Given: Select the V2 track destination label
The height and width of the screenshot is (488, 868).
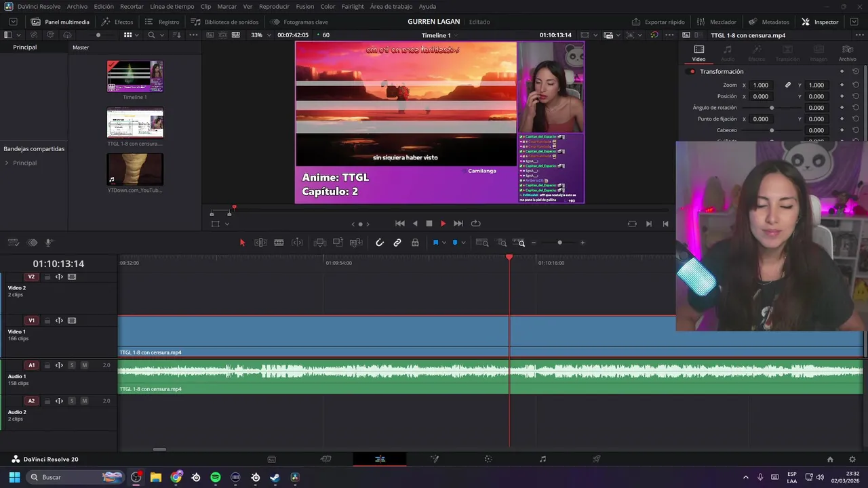Looking at the screenshot, I should pyautogui.click(x=31, y=277).
